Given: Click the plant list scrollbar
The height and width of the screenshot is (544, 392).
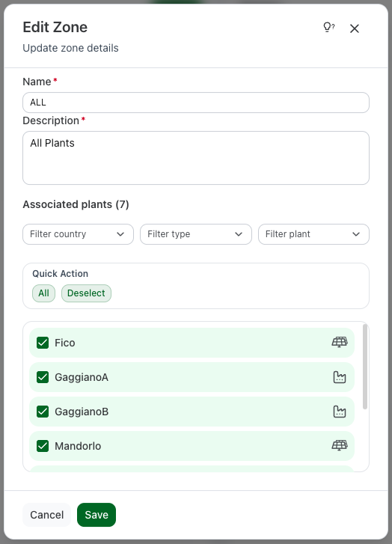Looking at the screenshot, I should (364, 367).
